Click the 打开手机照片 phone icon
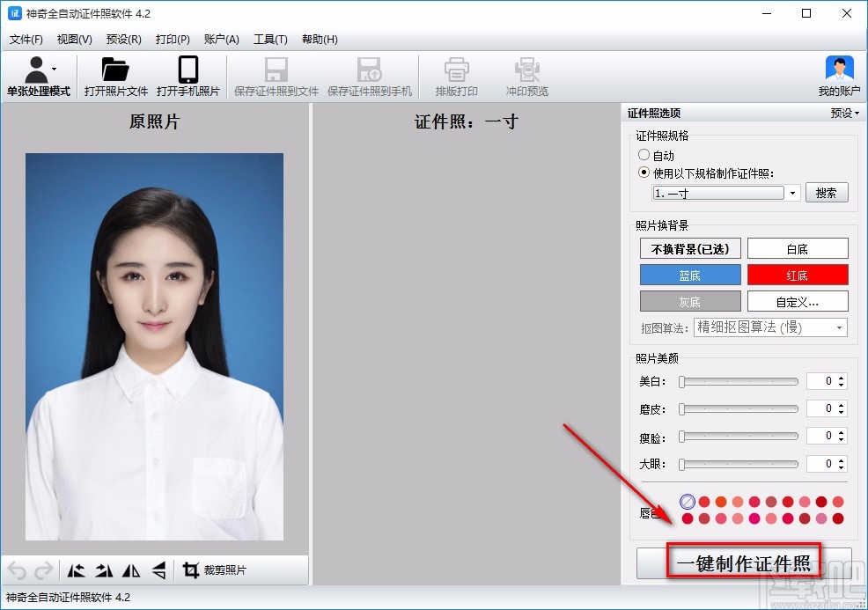Screen dimensions: 868x610 pos(188,70)
